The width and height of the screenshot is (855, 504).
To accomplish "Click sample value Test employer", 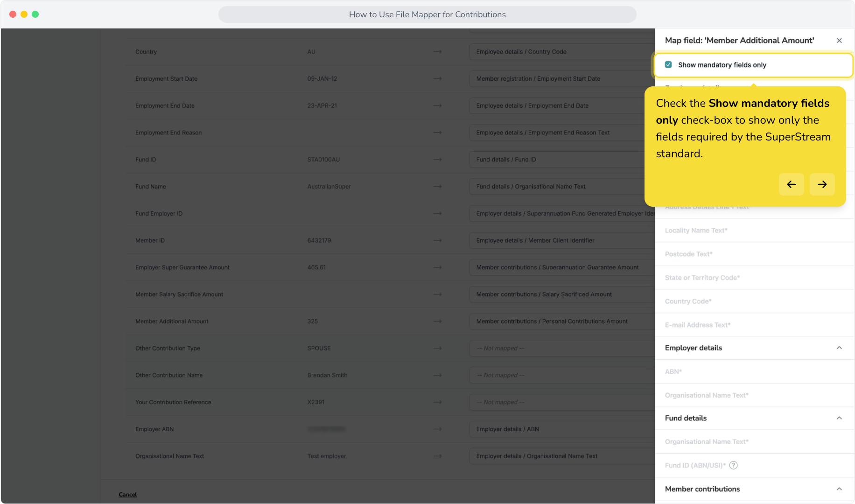I will (327, 456).
